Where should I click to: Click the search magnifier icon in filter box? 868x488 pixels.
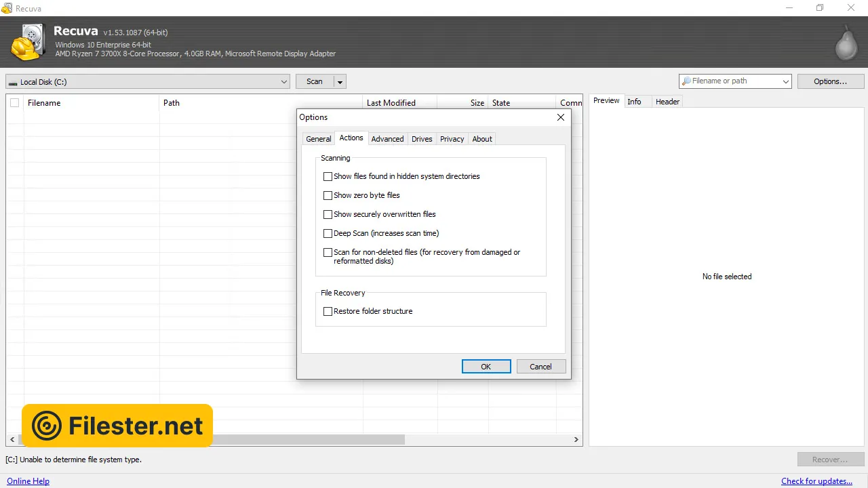tap(686, 81)
